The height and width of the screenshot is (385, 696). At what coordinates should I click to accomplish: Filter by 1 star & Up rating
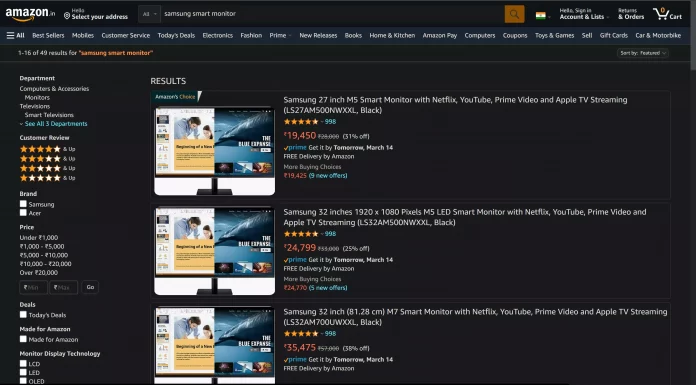point(47,178)
